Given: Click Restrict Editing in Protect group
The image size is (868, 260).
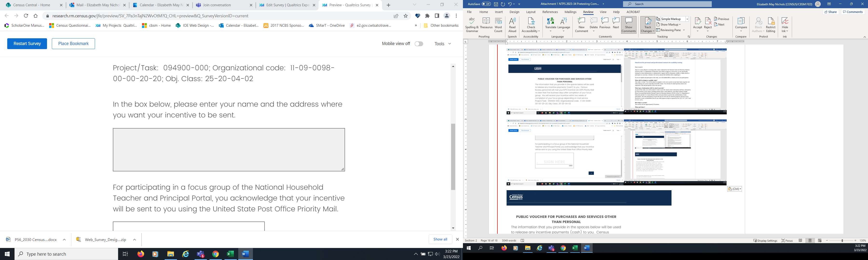Looking at the screenshot, I should pyautogui.click(x=771, y=25).
